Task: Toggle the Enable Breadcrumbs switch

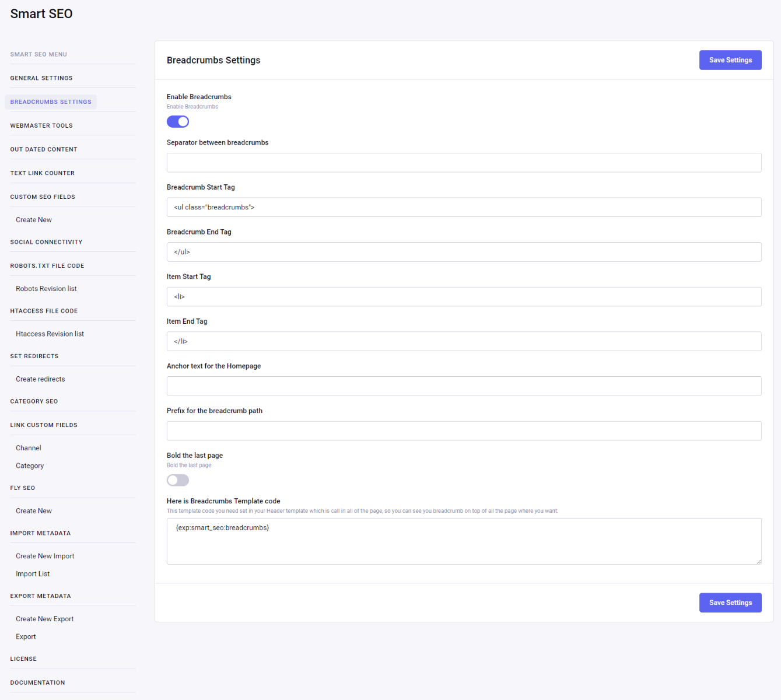Action: coord(178,121)
